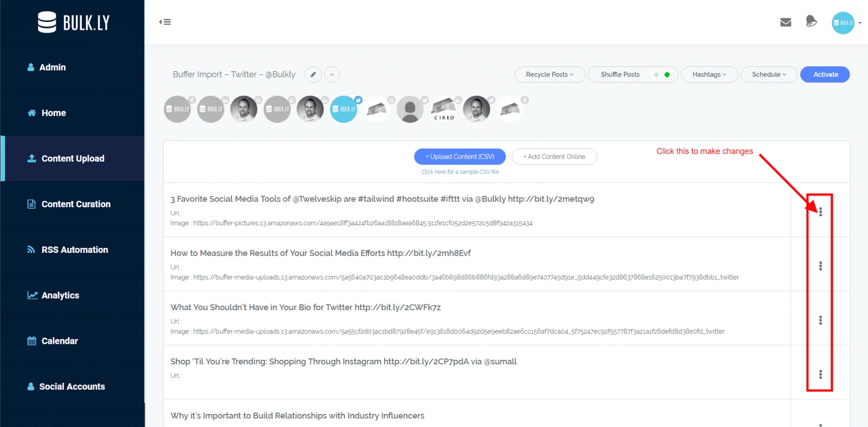Expand the Hashtags dropdown

click(x=709, y=74)
